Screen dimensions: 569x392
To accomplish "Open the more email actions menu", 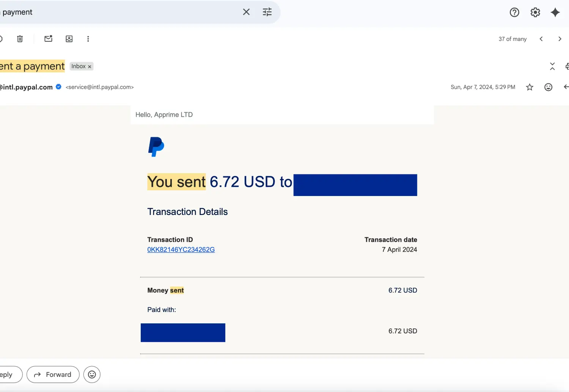I will tap(88, 39).
